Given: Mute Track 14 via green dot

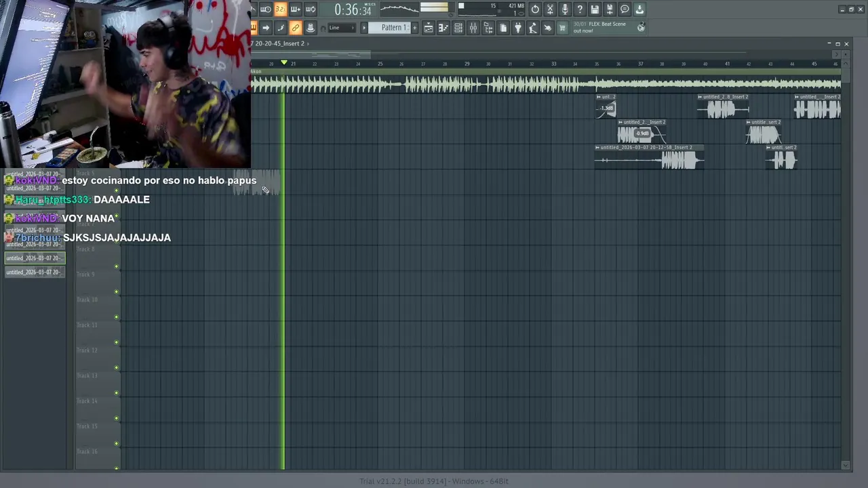Looking at the screenshot, I should coord(117,418).
